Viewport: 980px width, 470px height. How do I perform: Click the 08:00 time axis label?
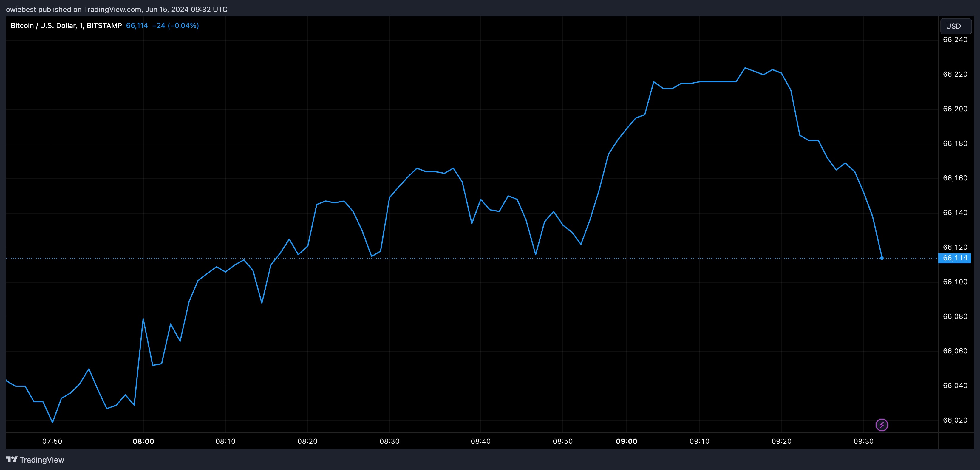pyautogui.click(x=143, y=441)
